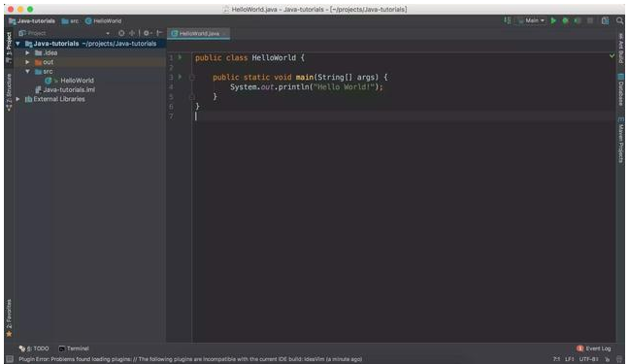Toggle the Favorites tool window

(x=9, y=317)
